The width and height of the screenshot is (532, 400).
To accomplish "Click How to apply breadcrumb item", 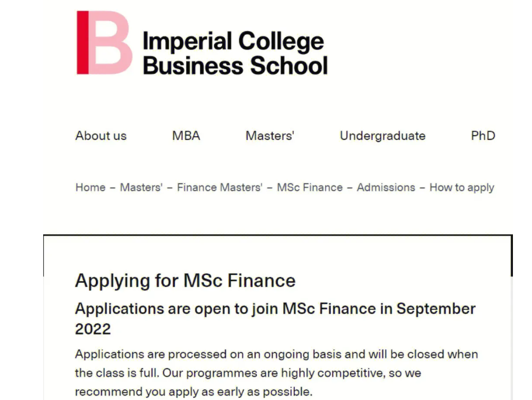I will (462, 188).
